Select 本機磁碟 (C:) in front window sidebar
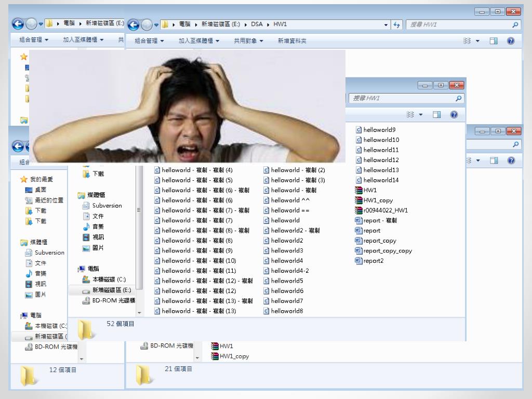Screen dimensions: 532x399 pos(104,280)
